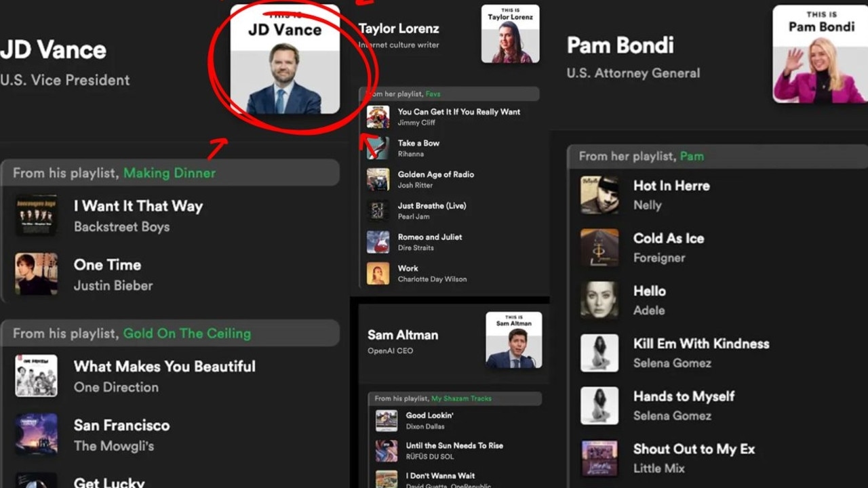Click the Hands to Myself album art
868x488 pixels.
click(x=599, y=405)
